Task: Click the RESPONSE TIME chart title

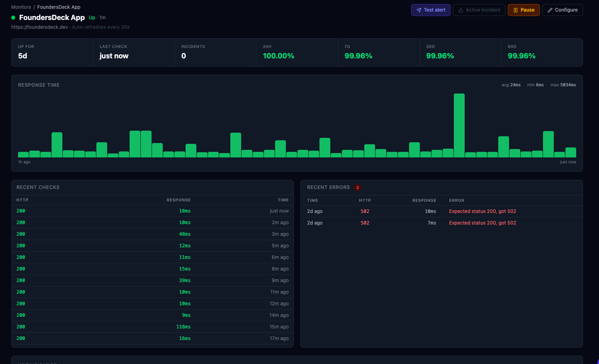Action: coord(39,85)
